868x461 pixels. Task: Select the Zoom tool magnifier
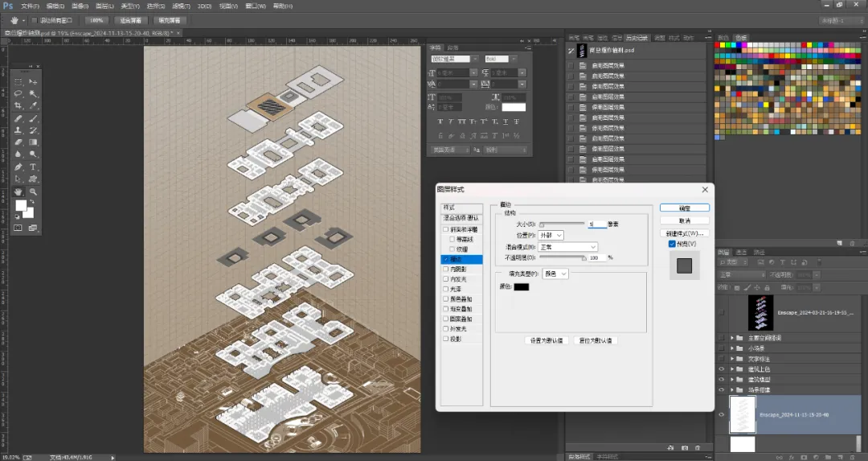33,191
